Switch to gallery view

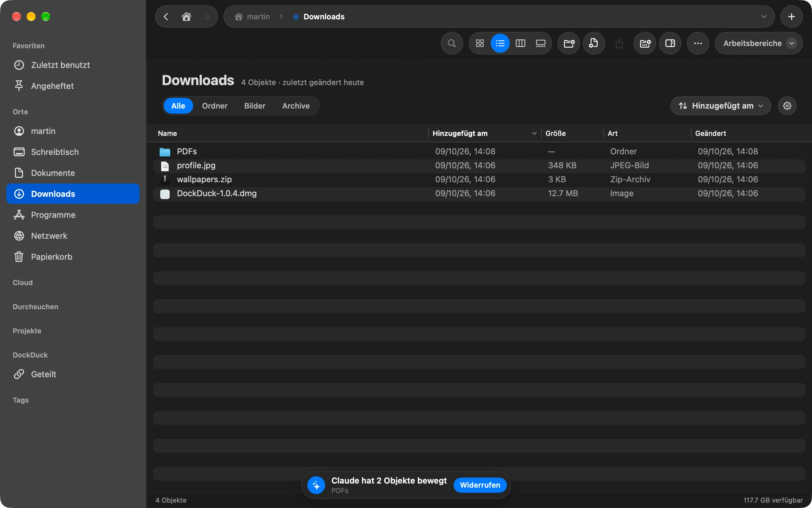click(x=540, y=43)
